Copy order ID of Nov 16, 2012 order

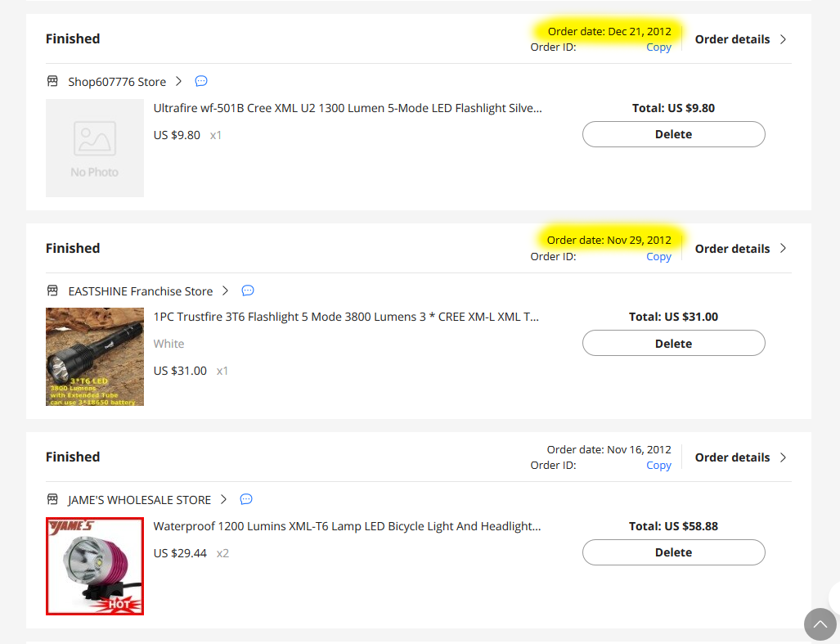point(658,465)
